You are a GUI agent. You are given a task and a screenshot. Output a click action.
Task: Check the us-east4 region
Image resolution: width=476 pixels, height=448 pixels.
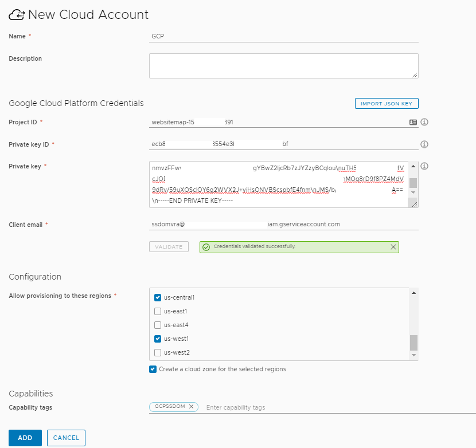point(158,325)
